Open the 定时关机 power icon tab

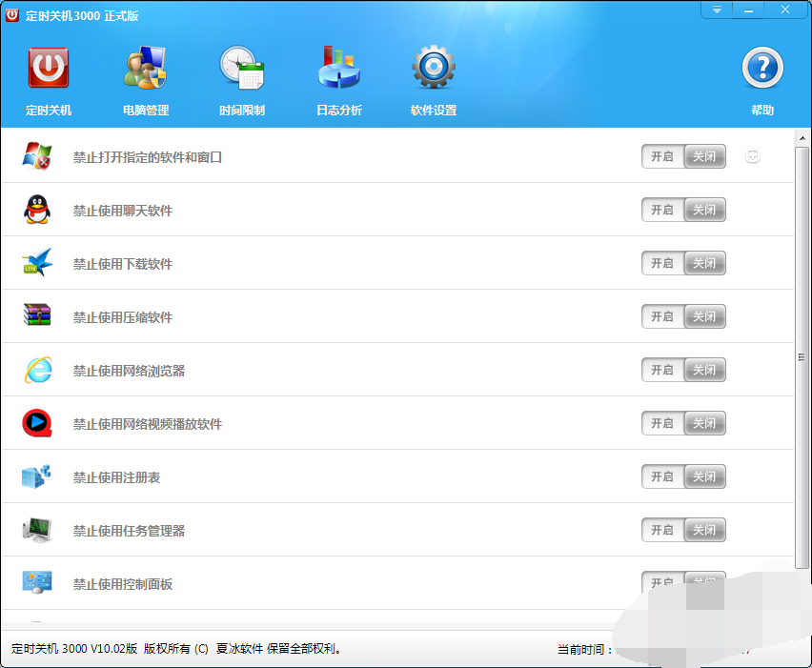tap(49, 80)
